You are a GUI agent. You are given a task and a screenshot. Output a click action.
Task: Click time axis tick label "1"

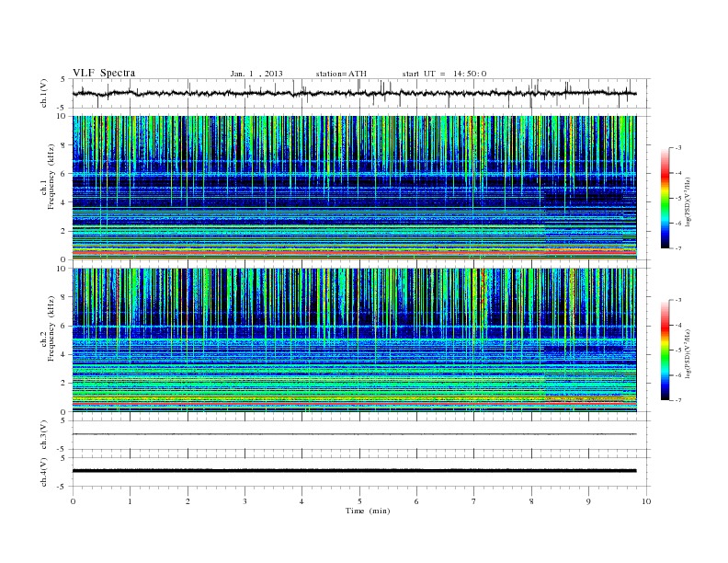(130, 501)
